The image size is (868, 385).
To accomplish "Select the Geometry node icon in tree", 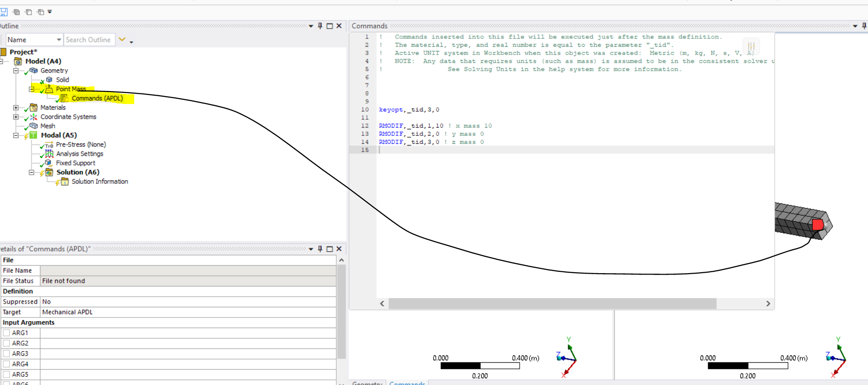I will pos(33,71).
